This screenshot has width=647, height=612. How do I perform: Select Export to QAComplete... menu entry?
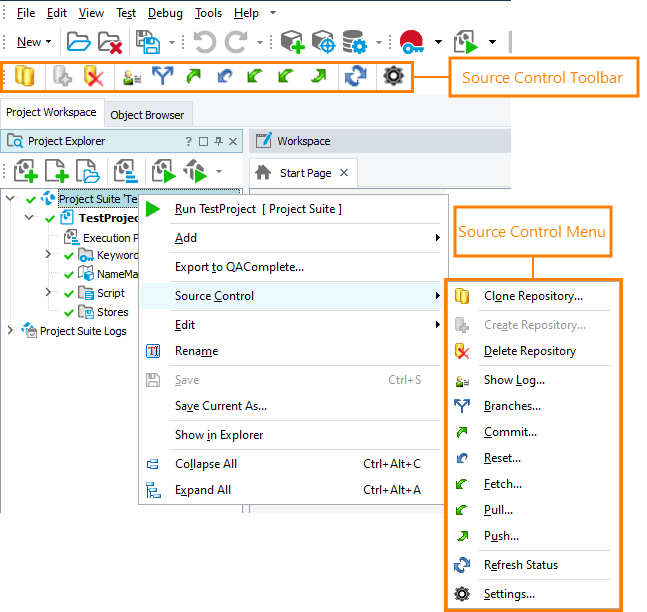(239, 267)
